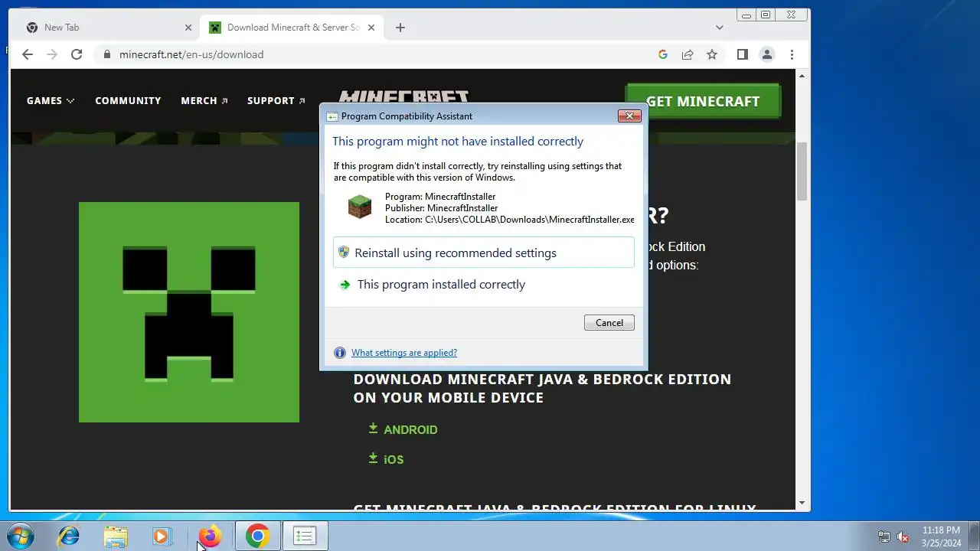The width and height of the screenshot is (980, 551).
Task: Open a new tab with the plus button
Action: pos(400,28)
